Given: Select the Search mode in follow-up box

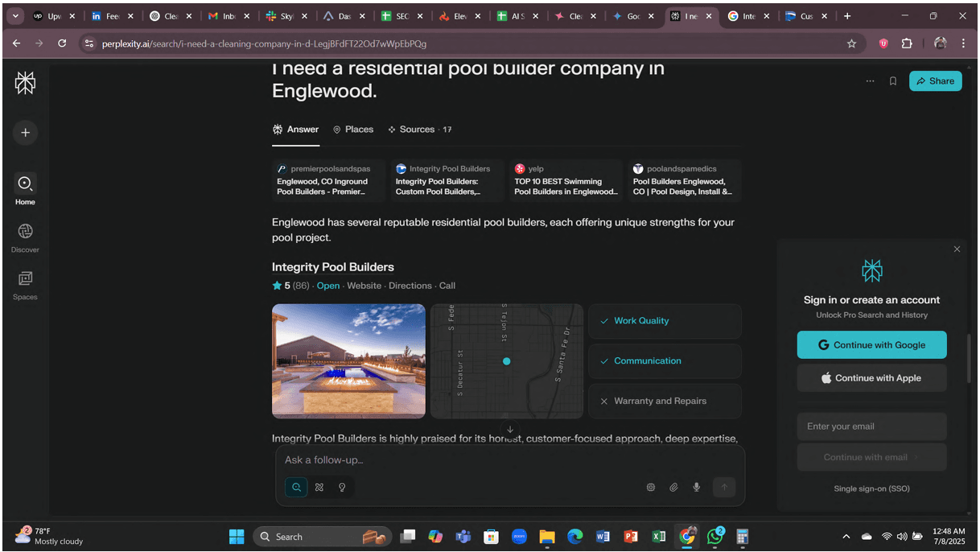Looking at the screenshot, I should pyautogui.click(x=296, y=487).
